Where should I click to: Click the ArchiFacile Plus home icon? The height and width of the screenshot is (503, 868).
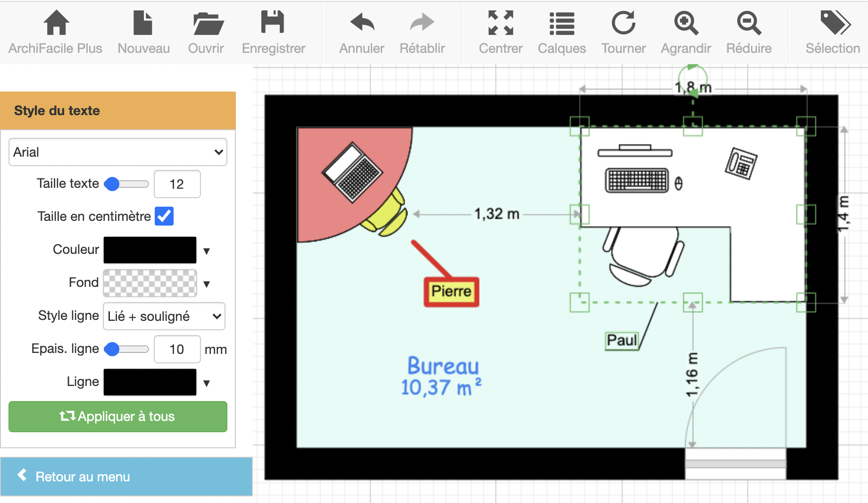56,23
